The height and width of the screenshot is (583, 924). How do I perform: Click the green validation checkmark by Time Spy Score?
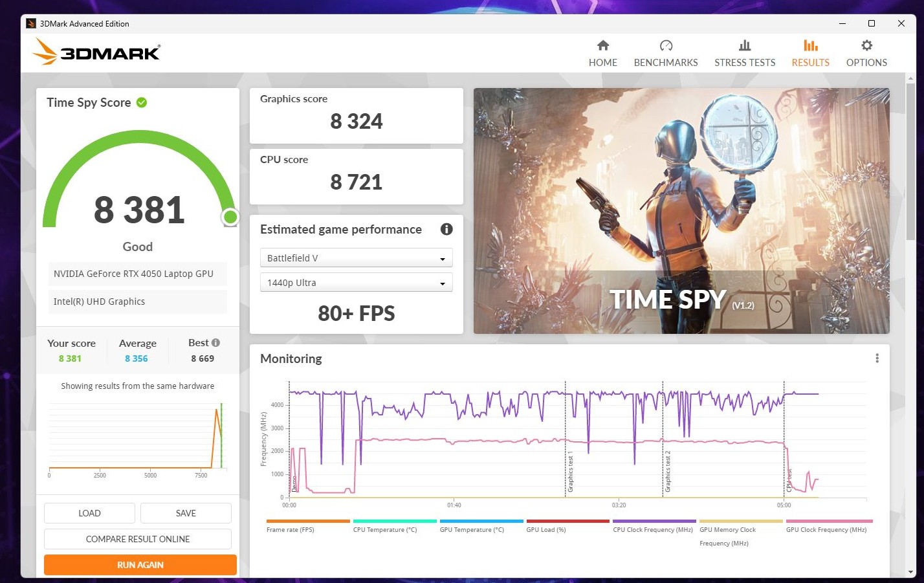coord(142,103)
